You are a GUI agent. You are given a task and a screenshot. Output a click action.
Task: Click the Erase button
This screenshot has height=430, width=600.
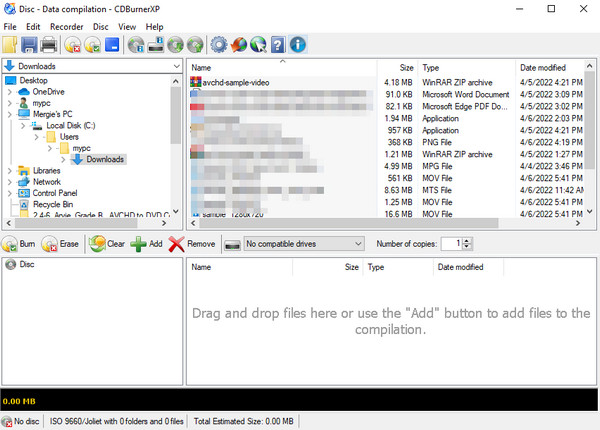coord(60,244)
